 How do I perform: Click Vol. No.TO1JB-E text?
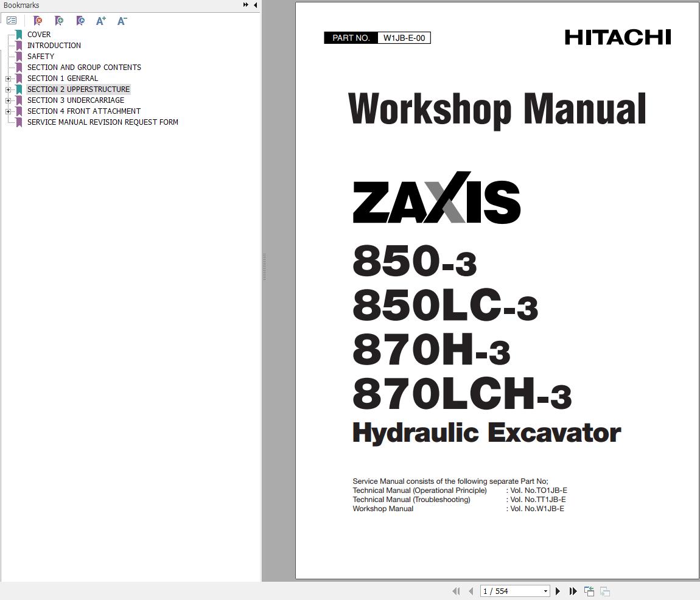(539, 490)
